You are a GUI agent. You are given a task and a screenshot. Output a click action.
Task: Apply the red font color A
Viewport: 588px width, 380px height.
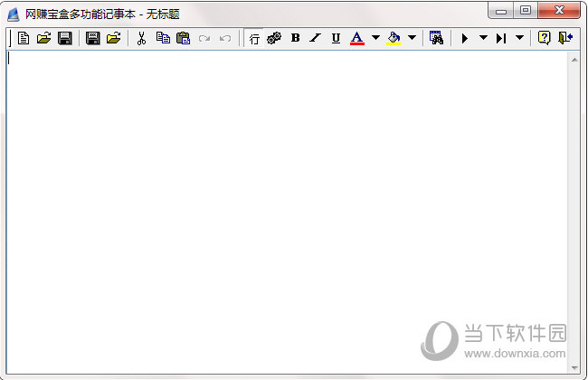(357, 38)
